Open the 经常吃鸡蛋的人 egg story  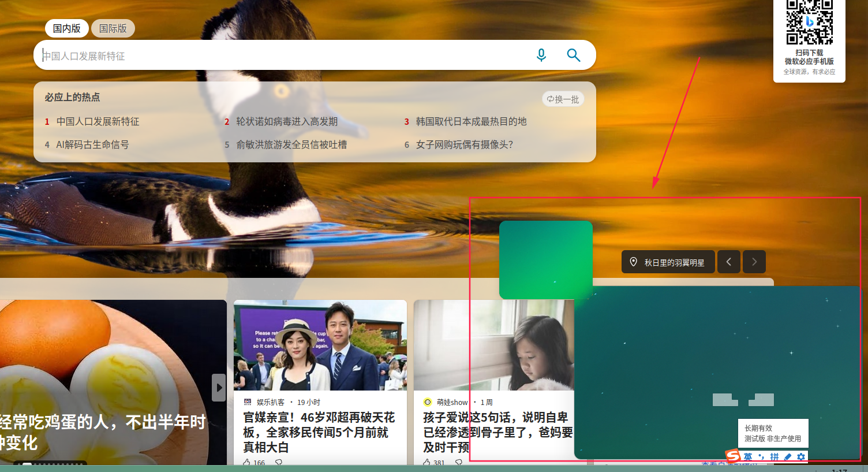pyautogui.click(x=103, y=433)
